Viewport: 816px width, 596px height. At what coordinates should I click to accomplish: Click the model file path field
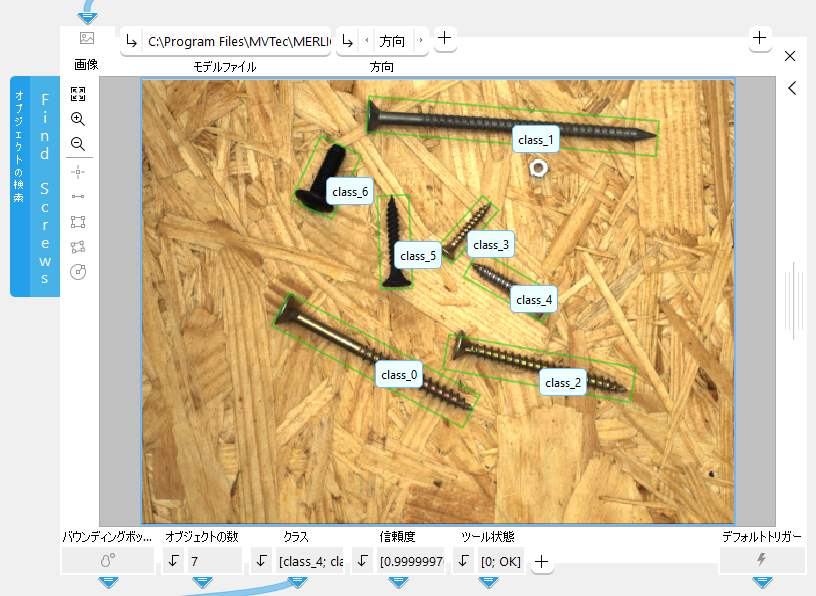pyautogui.click(x=238, y=41)
